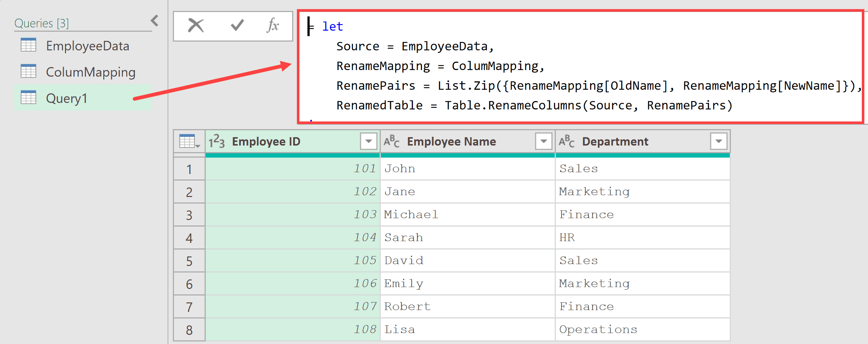Screen dimensions: 868x344
Task: Select row 5 containing David
Action: (189, 260)
